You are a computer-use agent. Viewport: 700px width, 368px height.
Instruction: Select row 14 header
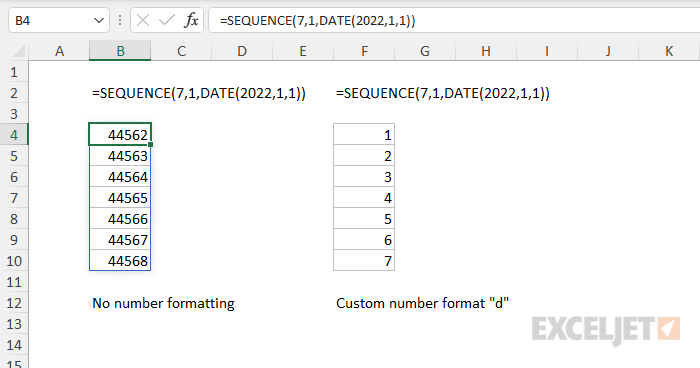click(14, 345)
